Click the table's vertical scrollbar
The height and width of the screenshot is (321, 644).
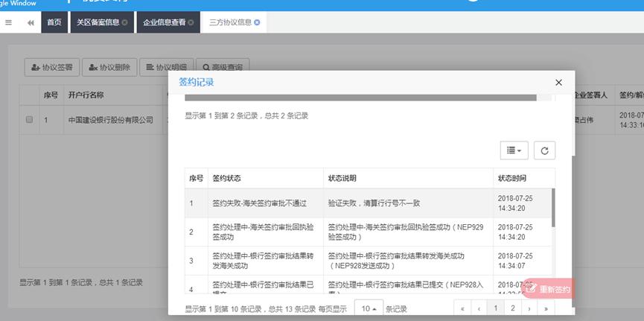click(552, 209)
